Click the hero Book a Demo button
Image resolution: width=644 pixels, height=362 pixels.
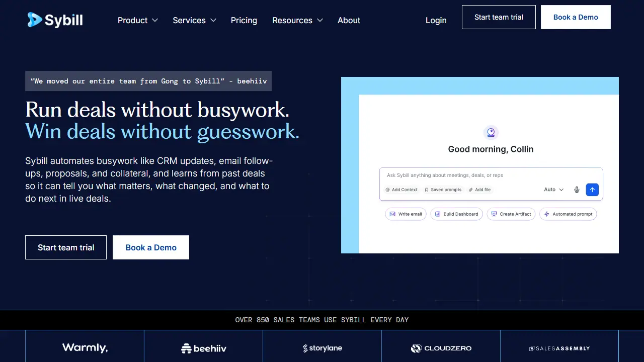[151, 247]
